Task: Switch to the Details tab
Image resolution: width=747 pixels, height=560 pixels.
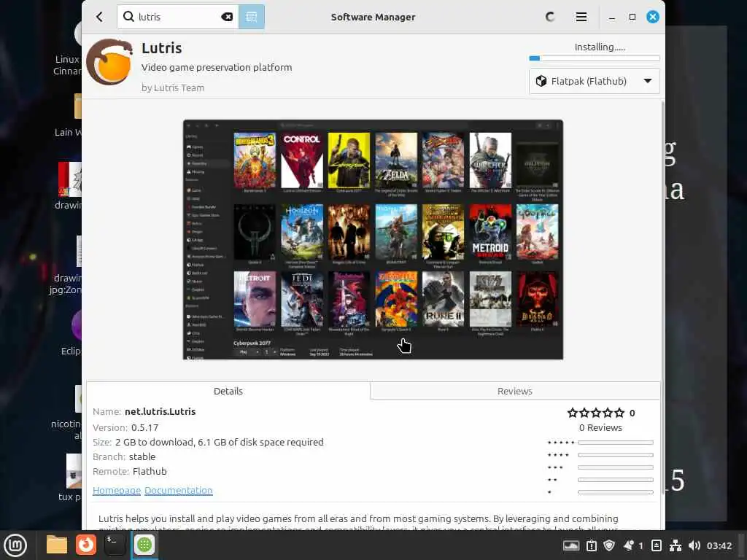Action: tap(228, 391)
